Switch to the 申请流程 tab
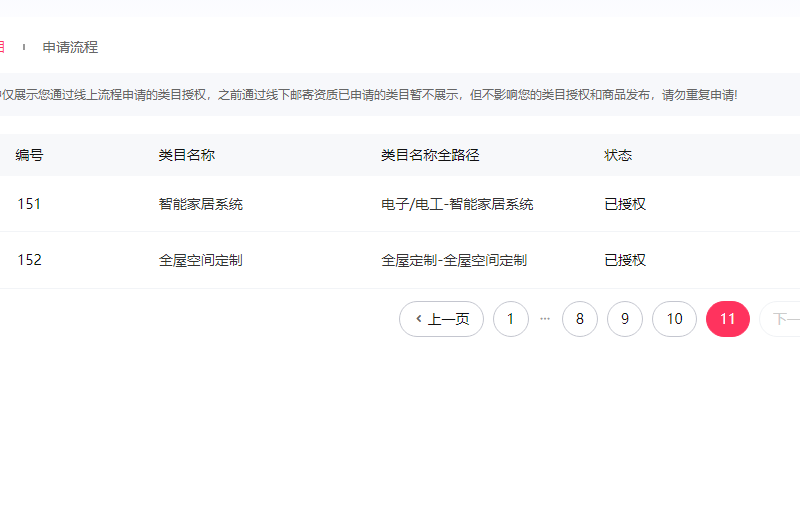This screenshot has width=800, height=527. click(x=70, y=47)
